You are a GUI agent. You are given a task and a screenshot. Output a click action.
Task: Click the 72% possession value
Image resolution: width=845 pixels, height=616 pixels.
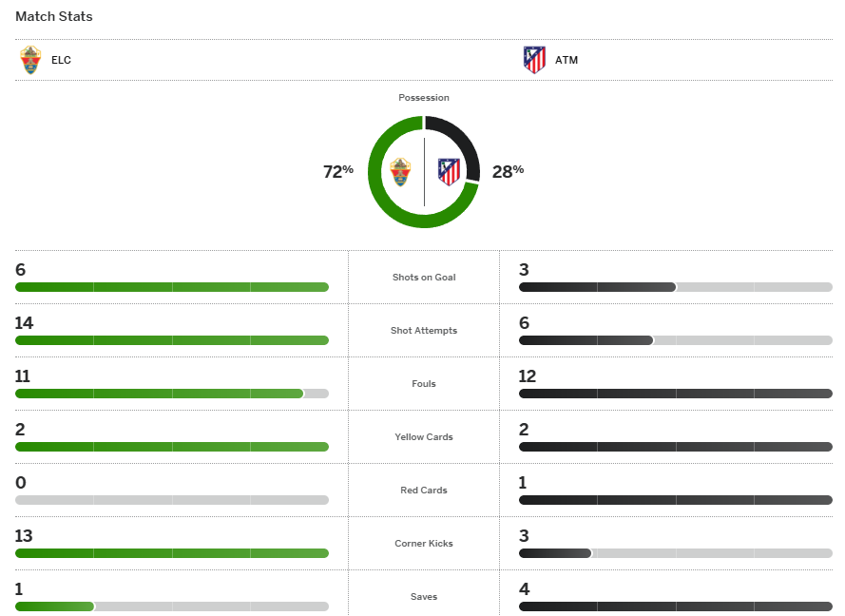(x=337, y=171)
